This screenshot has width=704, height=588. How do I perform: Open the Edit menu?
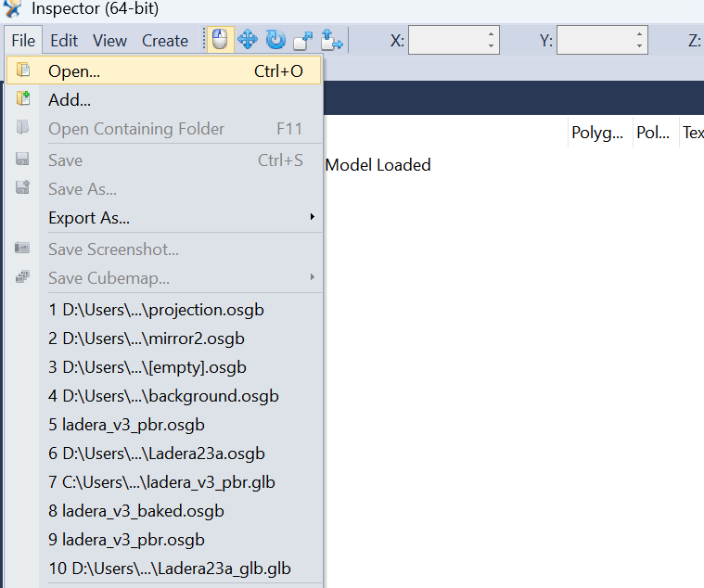pyautogui.click(x=64, y=41)
